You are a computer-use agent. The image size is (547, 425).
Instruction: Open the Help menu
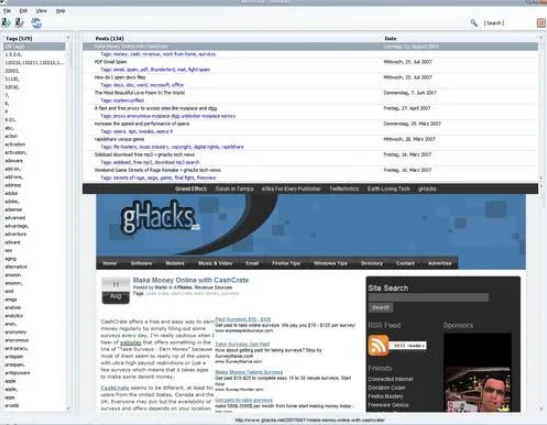tap(60, 11)
